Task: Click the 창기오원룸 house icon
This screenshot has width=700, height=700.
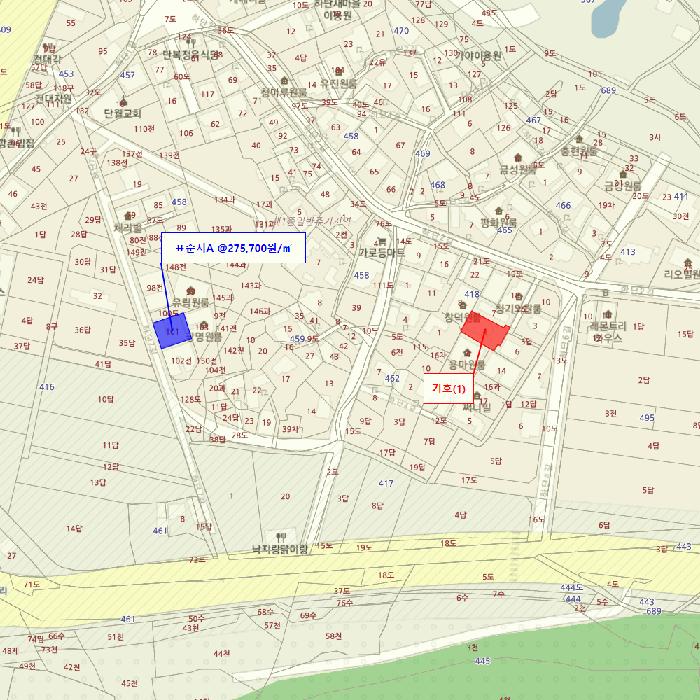Action: [519, 296]
